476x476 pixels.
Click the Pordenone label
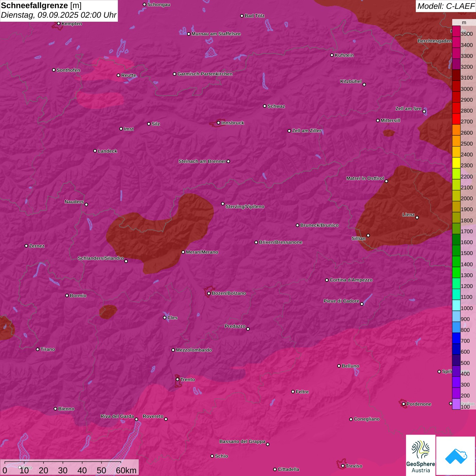419,404
